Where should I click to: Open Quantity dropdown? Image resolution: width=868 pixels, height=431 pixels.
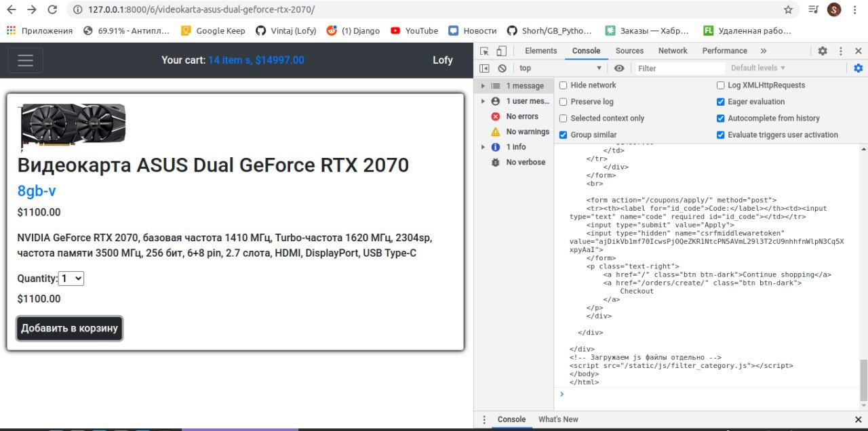coord(71,279)
